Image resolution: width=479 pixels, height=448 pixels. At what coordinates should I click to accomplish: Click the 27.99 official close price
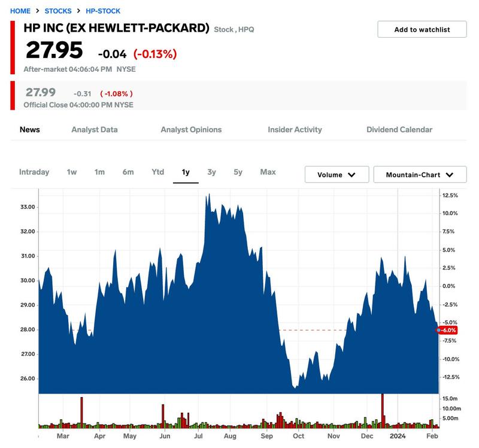[41, 92]
